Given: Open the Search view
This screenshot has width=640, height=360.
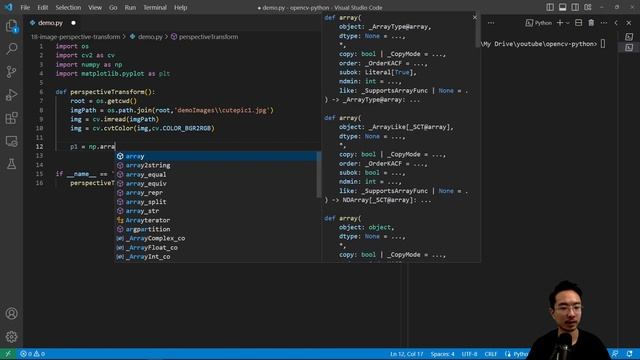Looking at the screenshot, I should pos(11,49).
